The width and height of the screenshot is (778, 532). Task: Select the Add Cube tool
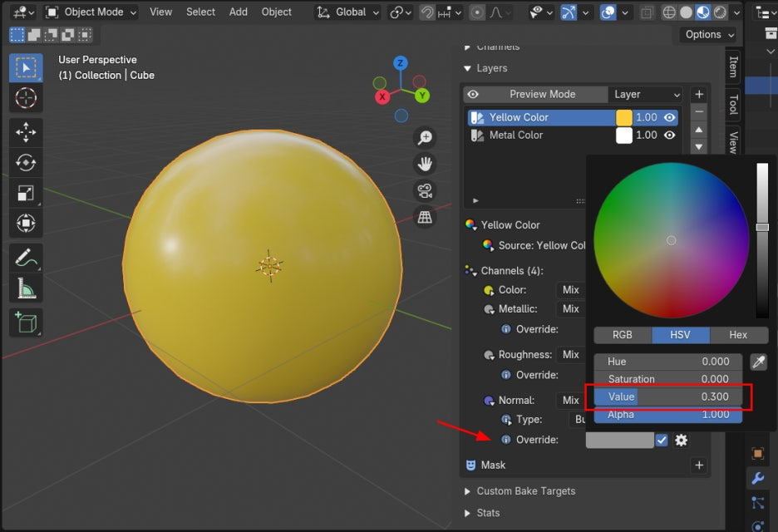click(x=26, y=323)
